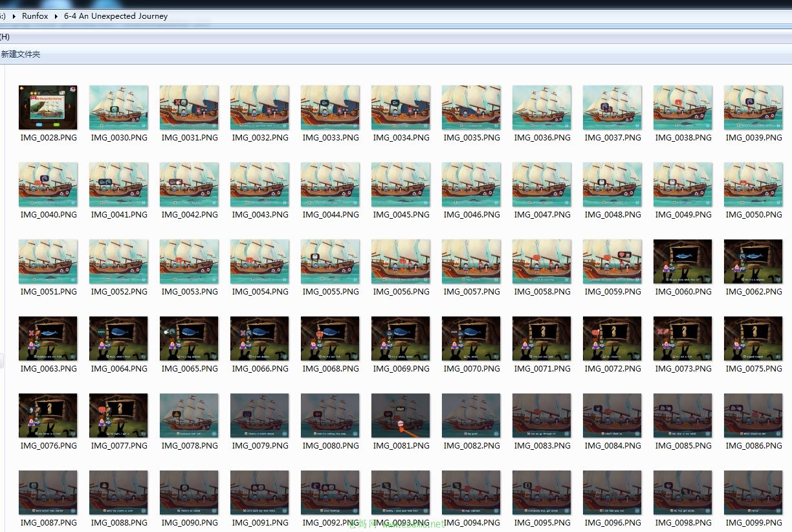Select the IMG_0085.PNG thumbnail image
Screen dimensions: 792x532
pyautogui.click(x=683, y=416)
